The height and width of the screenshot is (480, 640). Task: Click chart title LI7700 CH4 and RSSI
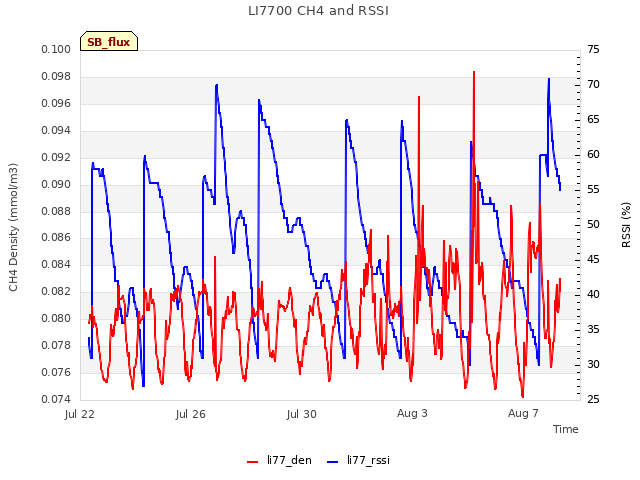[x=318, y=11]
